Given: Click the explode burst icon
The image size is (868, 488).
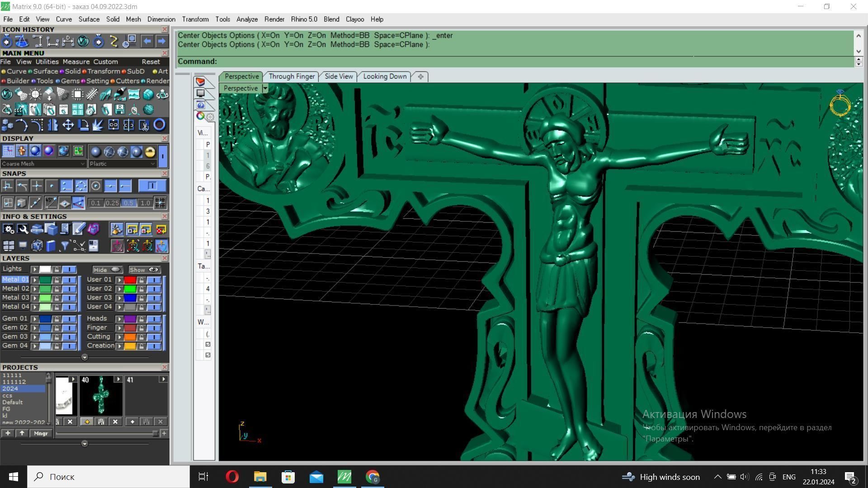Looking at the screenshot, I should [x=98, y=125].
